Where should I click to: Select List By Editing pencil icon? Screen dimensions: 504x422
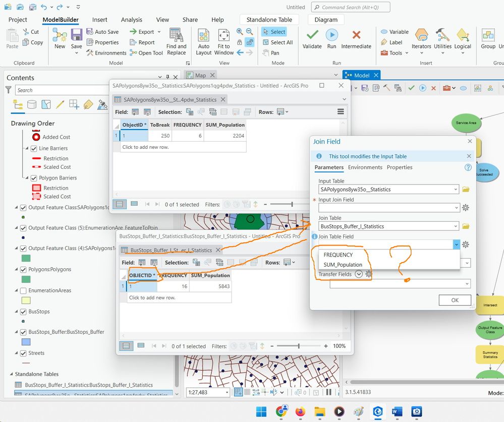[x=60, y=104]
